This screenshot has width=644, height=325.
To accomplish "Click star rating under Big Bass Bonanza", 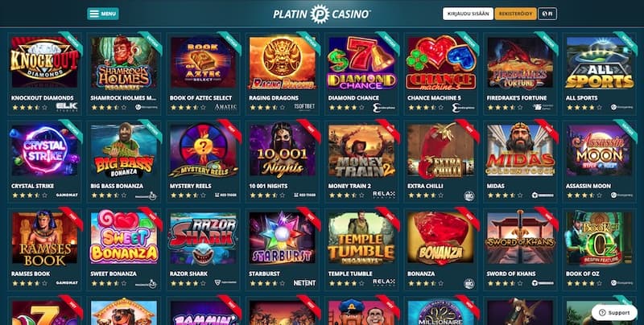I will click(x=109, y=195).
